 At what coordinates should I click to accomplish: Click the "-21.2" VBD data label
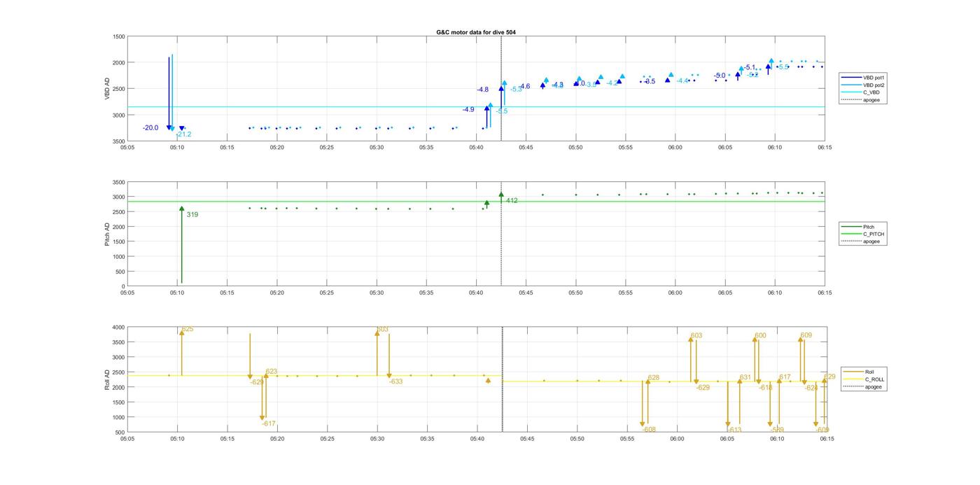click(184, 134)
